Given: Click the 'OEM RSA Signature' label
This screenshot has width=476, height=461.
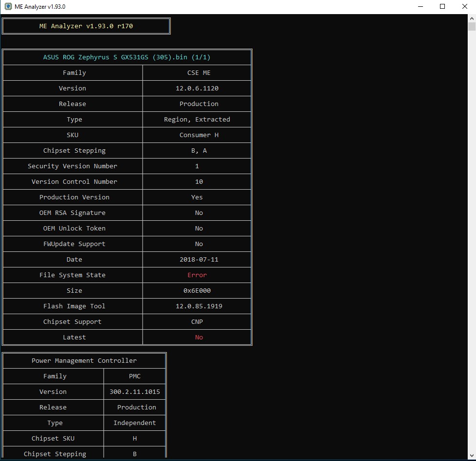Looking at the screenshot, I should coord(73,213).
